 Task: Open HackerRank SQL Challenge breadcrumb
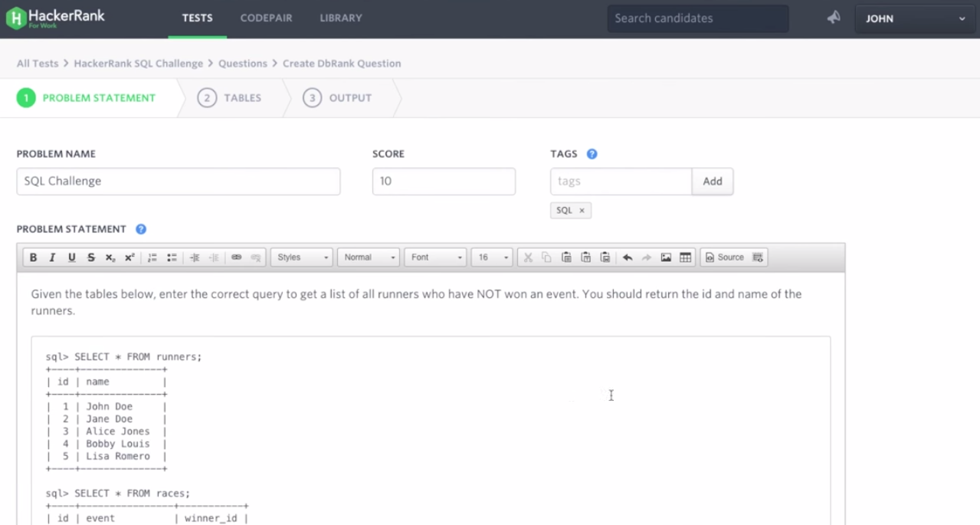click(139, 64)
